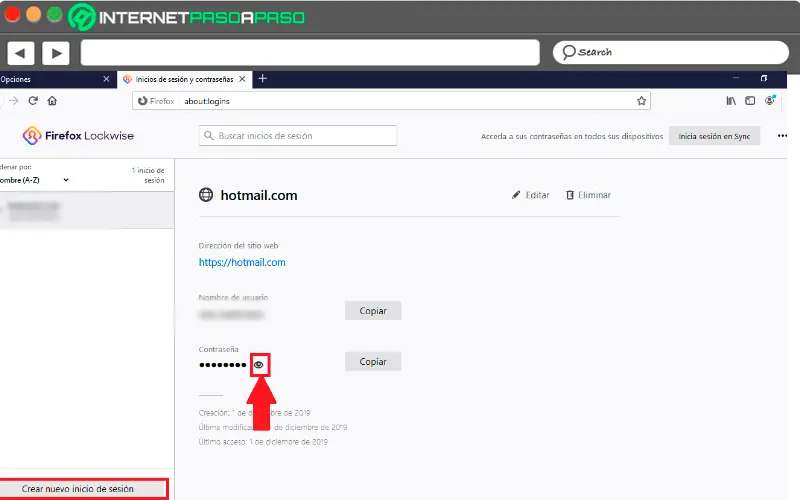
Task: Click 'Último acceso: 1 de diciembre de 2019' text
Action: point(263,442)
